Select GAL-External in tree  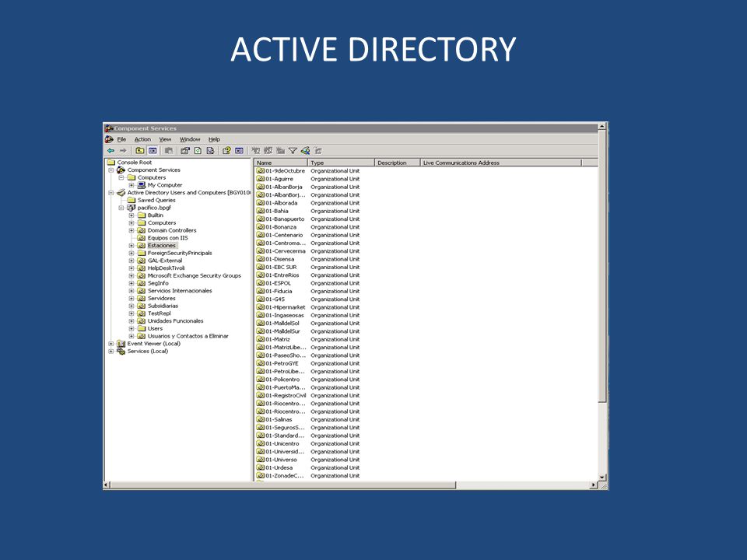click(165, 261)
